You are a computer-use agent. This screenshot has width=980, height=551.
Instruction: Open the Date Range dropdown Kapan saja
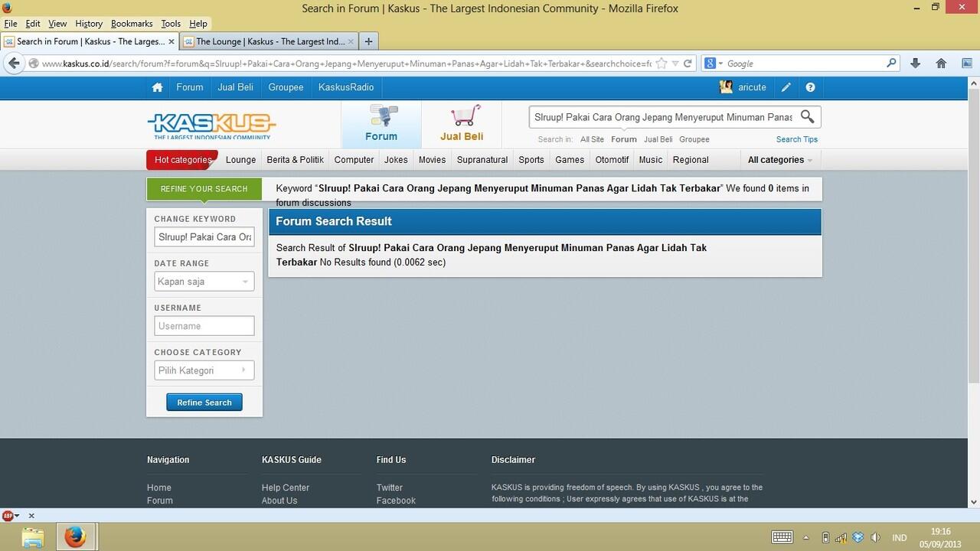coord(204,282)
